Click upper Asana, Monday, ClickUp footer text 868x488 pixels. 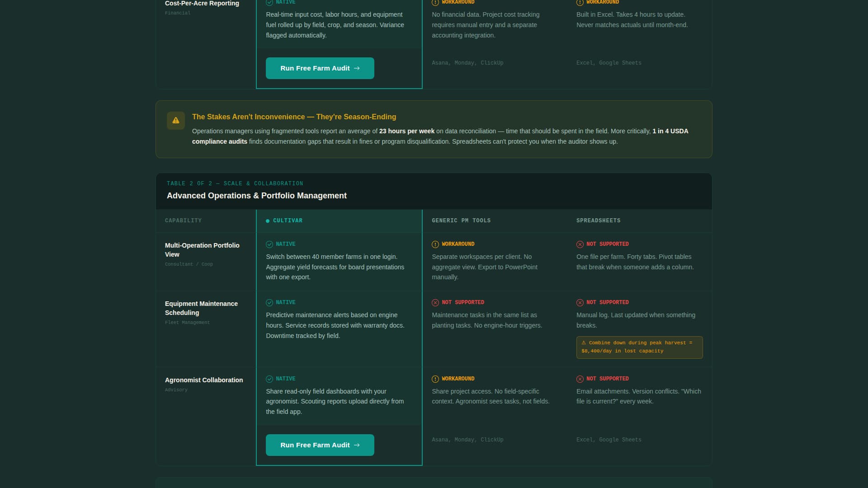tap(467, 63)
